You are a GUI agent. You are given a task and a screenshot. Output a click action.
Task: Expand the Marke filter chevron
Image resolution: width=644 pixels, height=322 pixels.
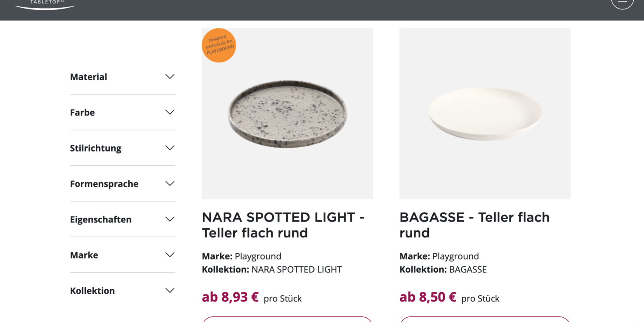(x=170, y=255)
